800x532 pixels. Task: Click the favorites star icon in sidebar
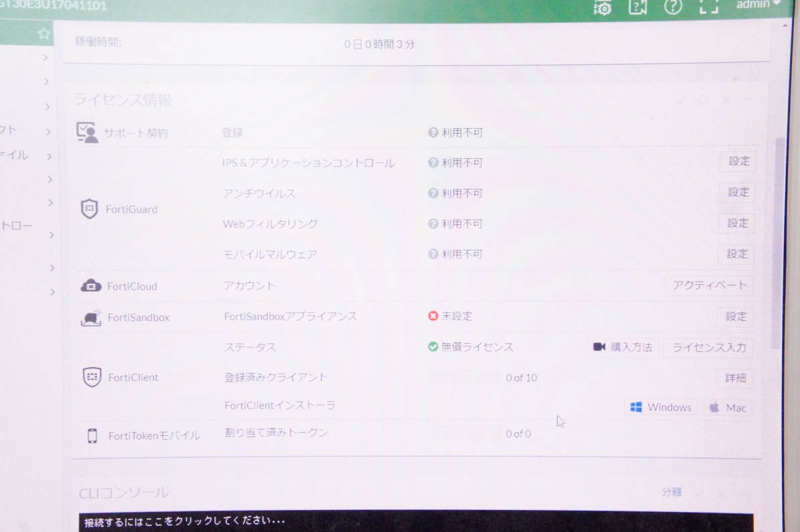click(44, 33)
